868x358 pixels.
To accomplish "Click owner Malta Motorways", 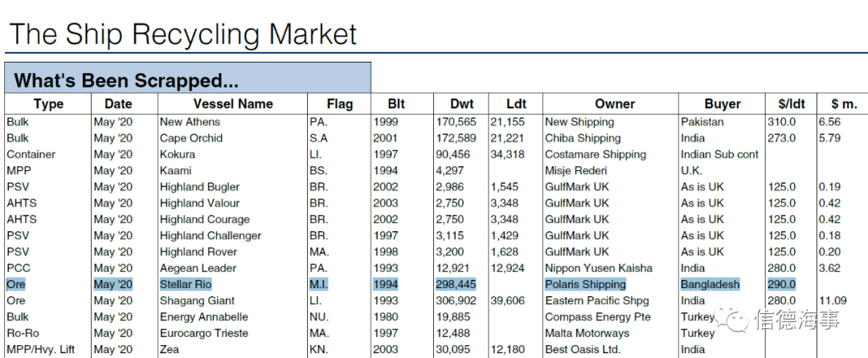I will 588,333.
